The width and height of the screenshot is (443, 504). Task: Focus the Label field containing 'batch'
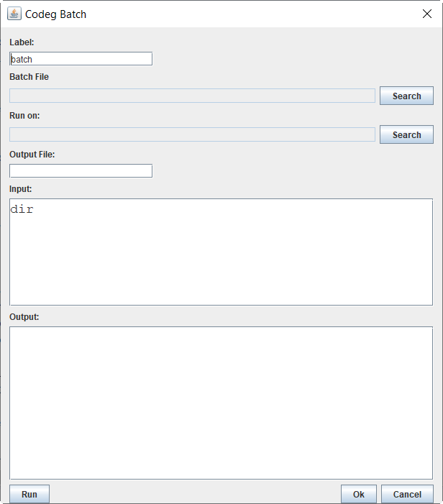(81, 59)
